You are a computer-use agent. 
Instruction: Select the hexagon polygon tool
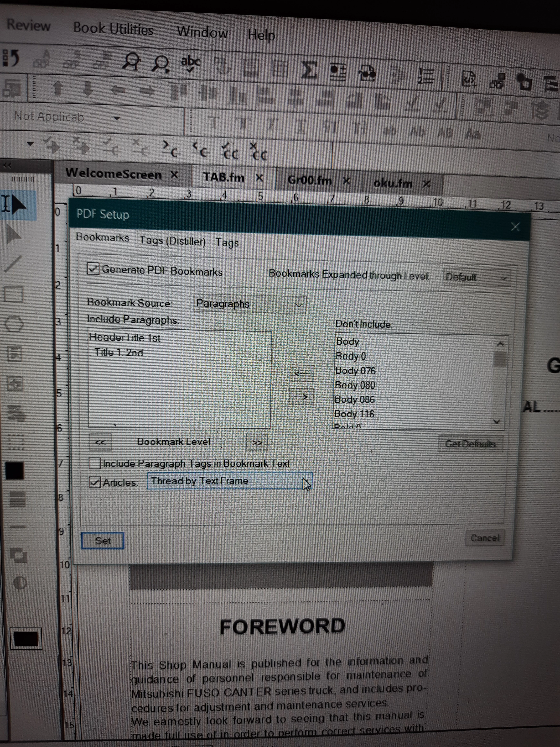click(x=14, y=324)
